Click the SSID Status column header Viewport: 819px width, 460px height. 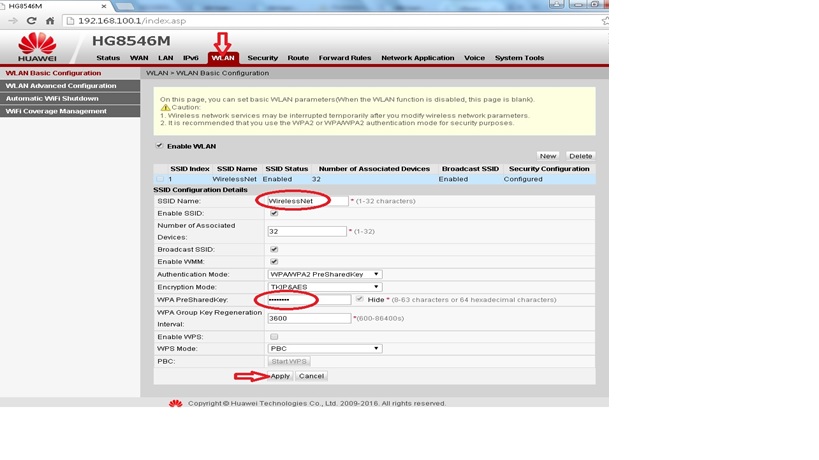286,169
